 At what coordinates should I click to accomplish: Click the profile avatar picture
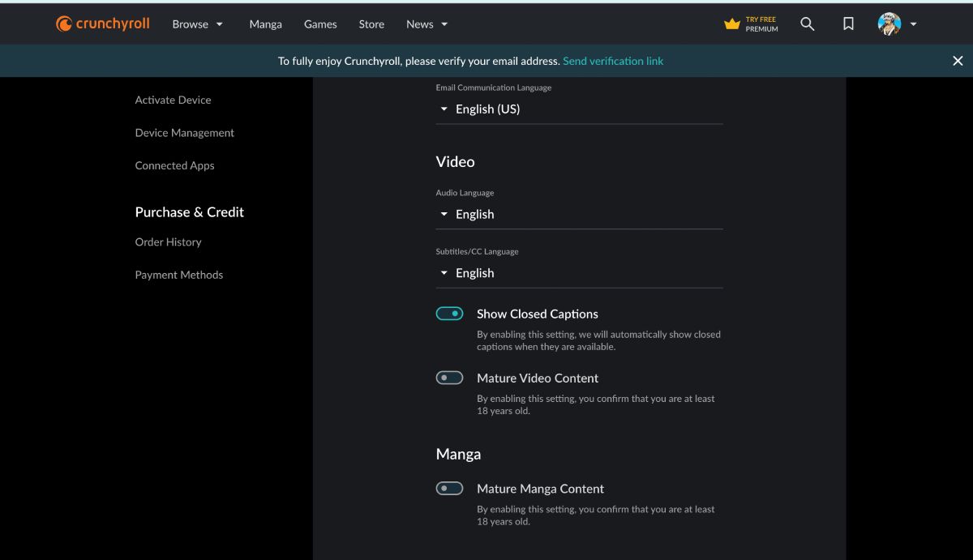pyautogui.click(x=889, y=24)
